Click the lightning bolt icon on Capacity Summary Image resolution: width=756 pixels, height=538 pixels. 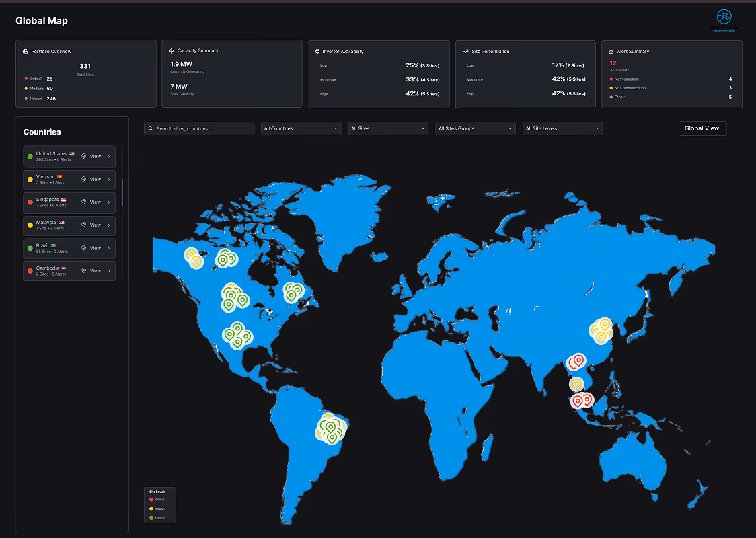pyautogui.click(x=174, y=52)
